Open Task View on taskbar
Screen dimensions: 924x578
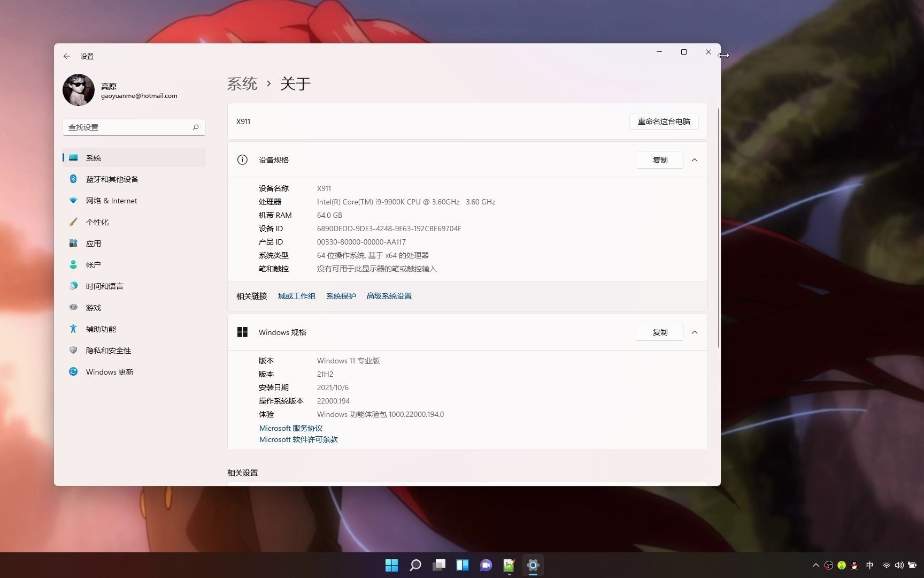coord(438,565)
